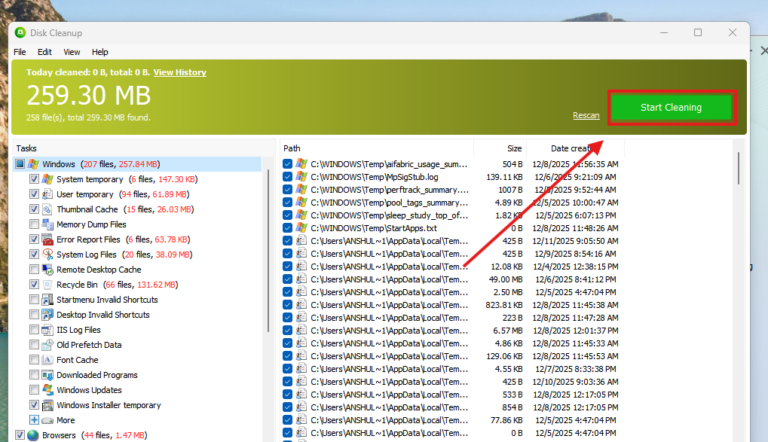Sort by the Path column header

click(376, 148)
